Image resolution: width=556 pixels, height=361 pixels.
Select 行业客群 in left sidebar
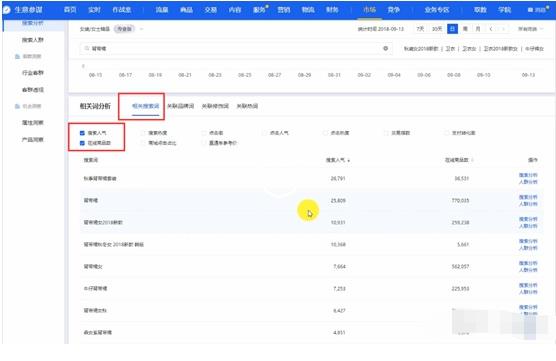click(33, 73)
